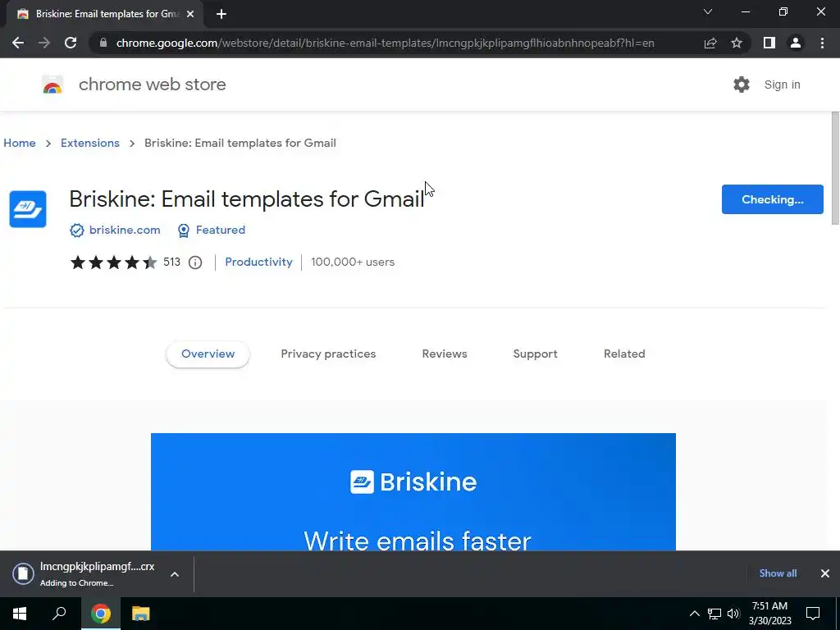Open Windows notification center
The height and width of the screenshot is (630, 840).
pos(813,614)
